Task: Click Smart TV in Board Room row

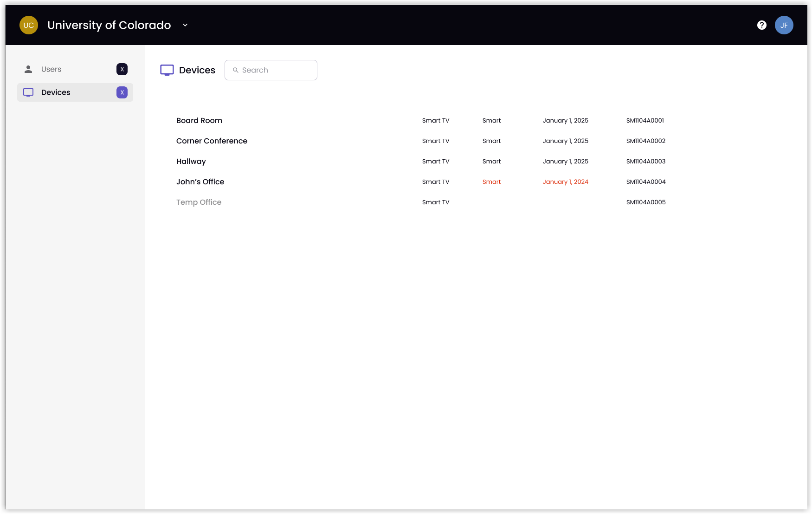Action: click(436, 120)
